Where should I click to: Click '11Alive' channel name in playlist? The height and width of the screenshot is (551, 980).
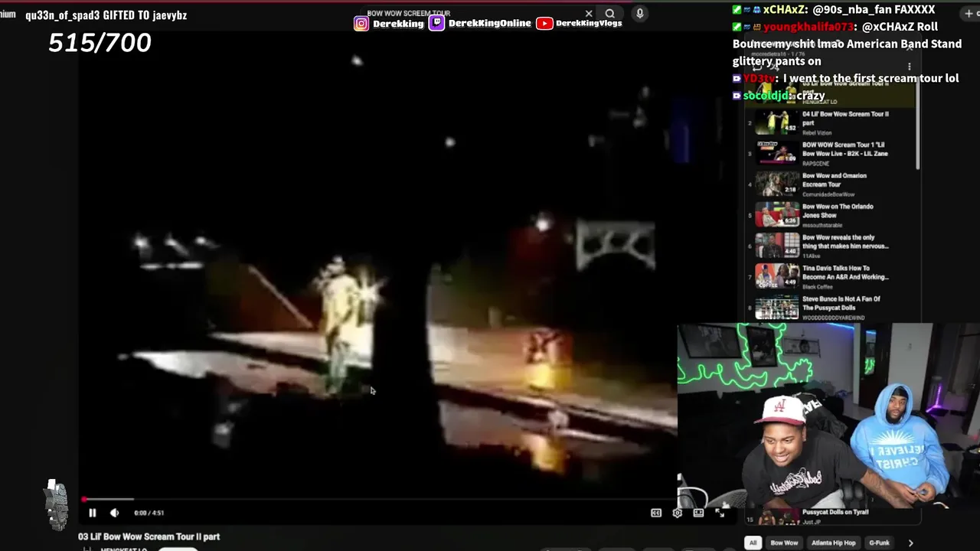click(x=812, y=256)
